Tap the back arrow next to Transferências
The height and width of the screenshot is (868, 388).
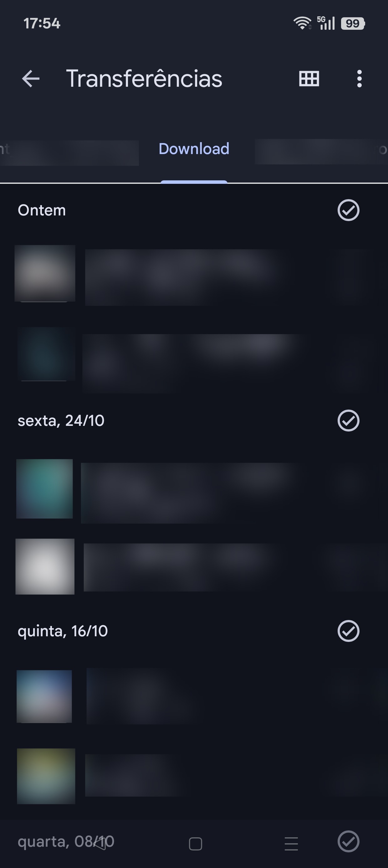click(x=31, y=79)
